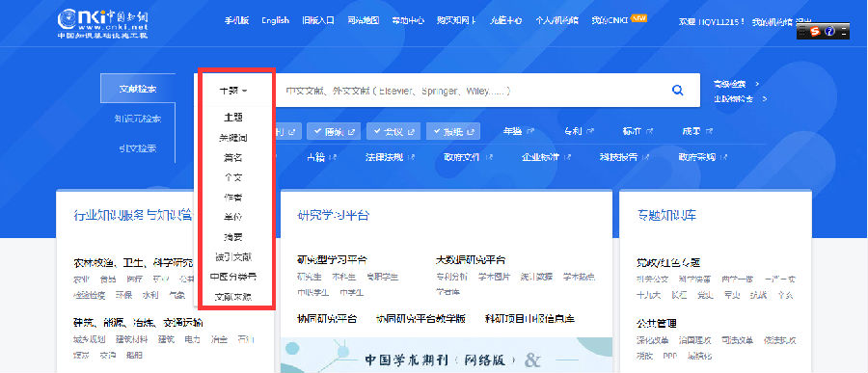Open the 公共管理 topic heading

click(x=657, y=323)
